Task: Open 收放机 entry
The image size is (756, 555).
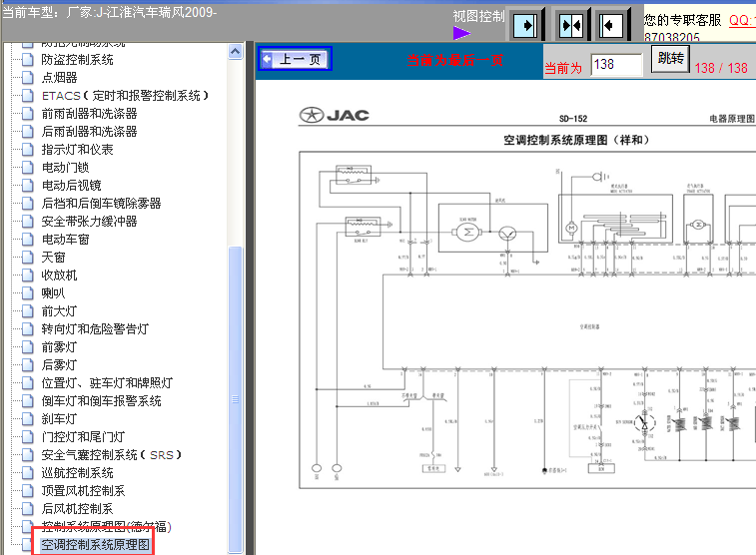Action: click(59, 276)
